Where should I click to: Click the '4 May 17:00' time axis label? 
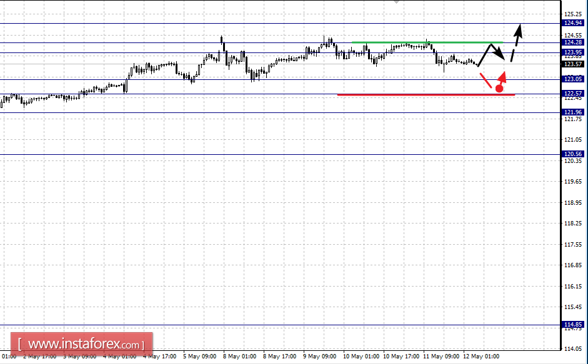(160, 357)
